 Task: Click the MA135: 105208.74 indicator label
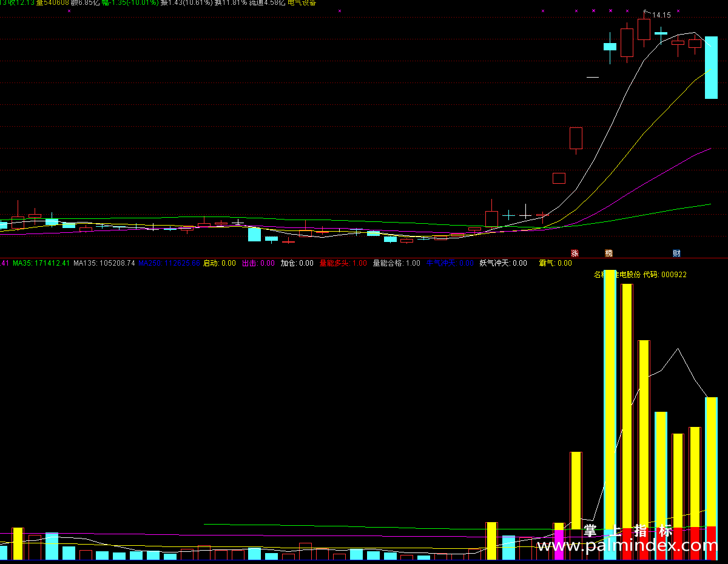tap(104, 263)
